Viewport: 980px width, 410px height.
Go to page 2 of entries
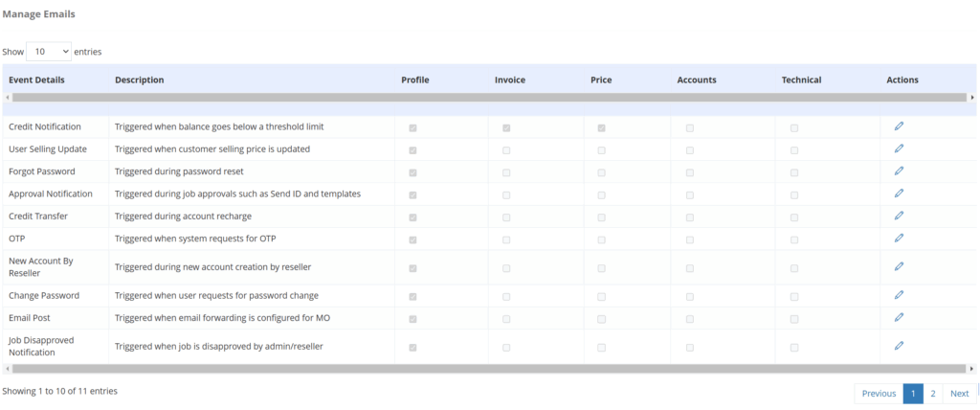click(933, 394)
